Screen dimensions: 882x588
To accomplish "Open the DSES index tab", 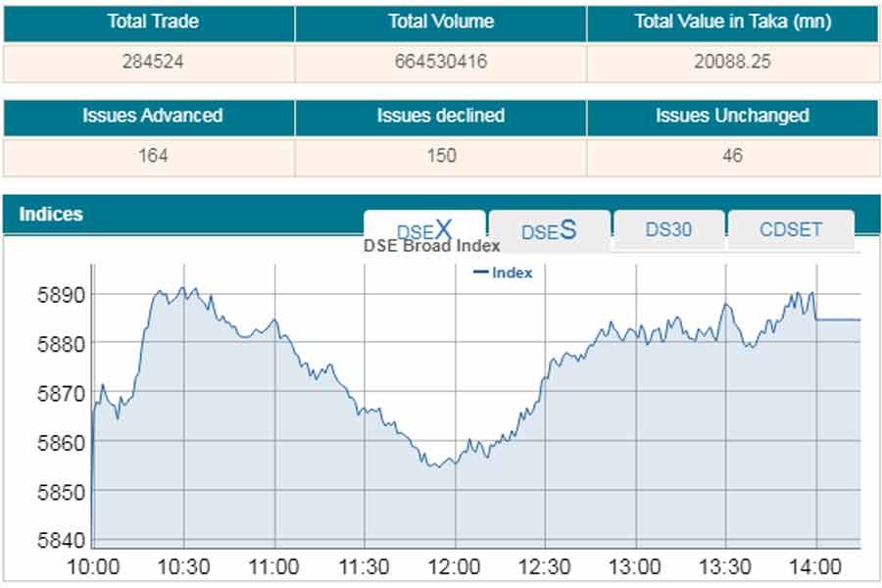I will (x=549, y=230).
